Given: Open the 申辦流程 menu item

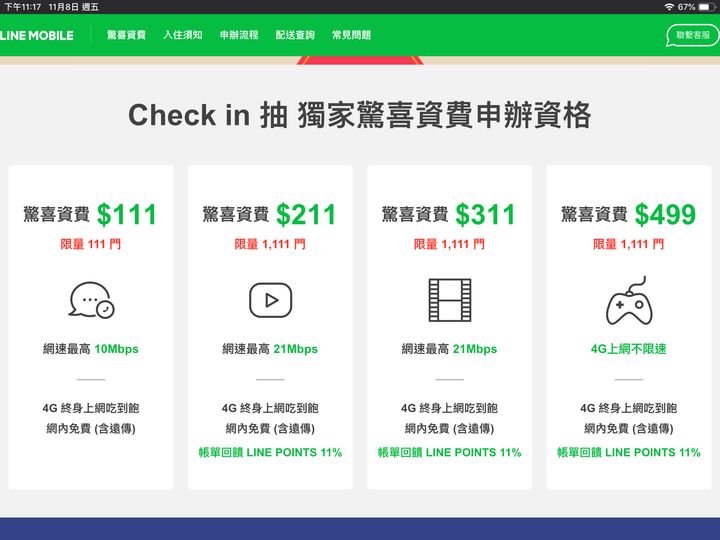Looking at the screenshot, I should tap(239, 35).
